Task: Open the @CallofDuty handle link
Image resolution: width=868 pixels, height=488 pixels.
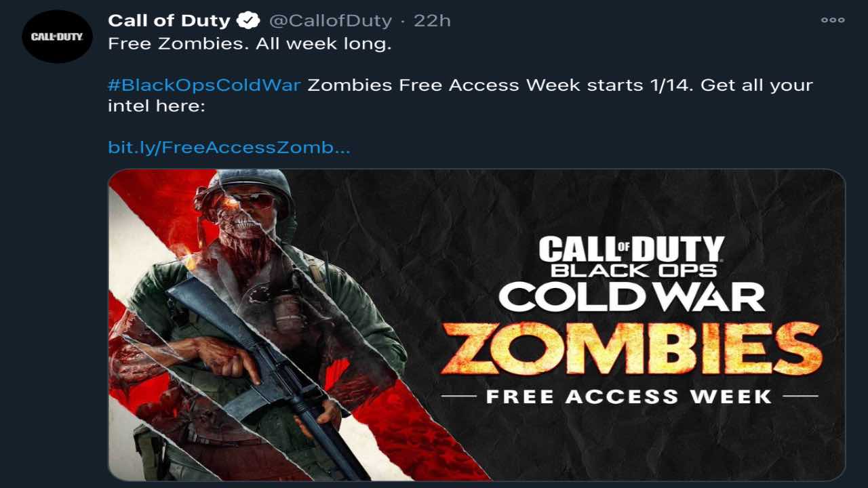Action: click(x=330, y=20)
